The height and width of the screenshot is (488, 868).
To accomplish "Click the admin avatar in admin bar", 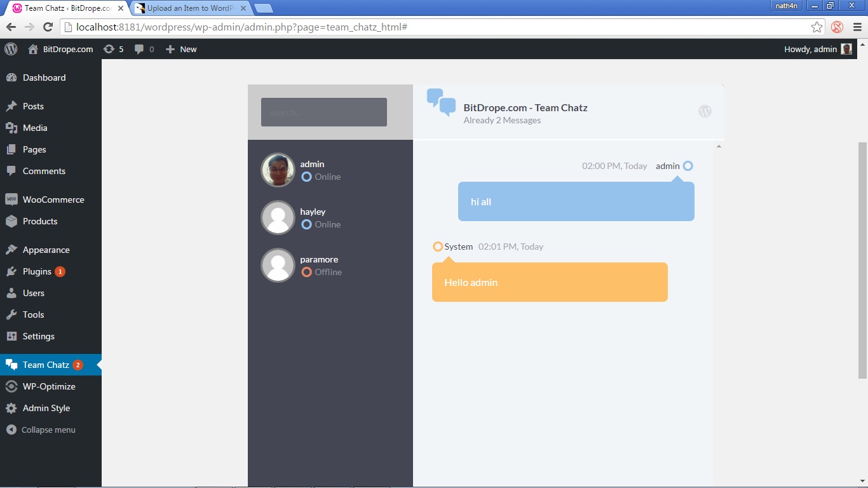I will (846, 49).
